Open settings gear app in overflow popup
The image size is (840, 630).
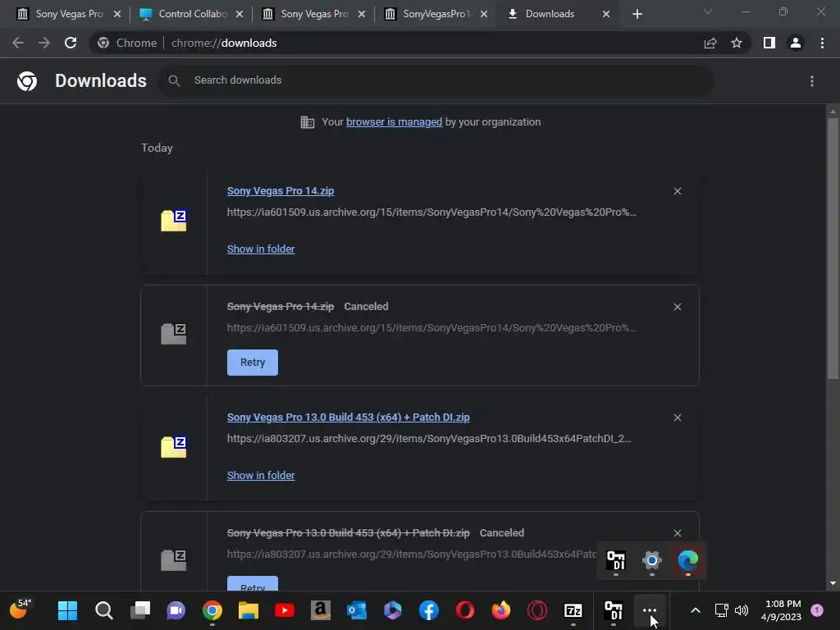652,560
